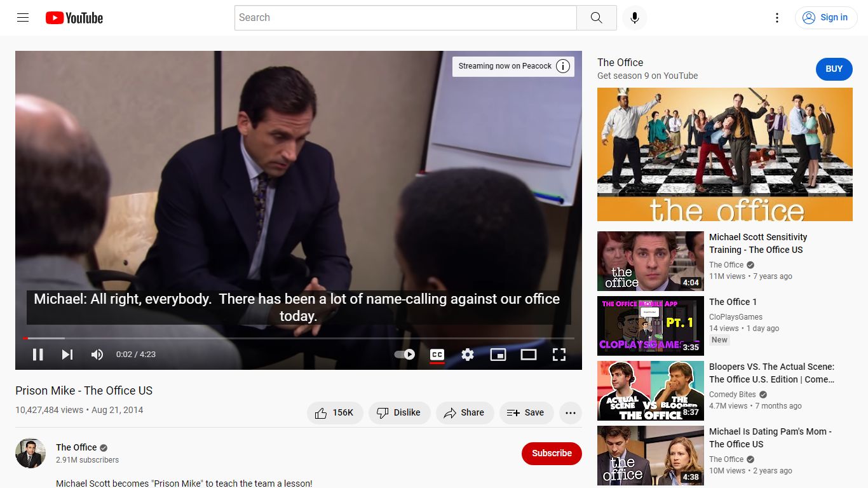Screen dimensions: 868x488
Task: Open player settings gear
Action: point(468,355)
